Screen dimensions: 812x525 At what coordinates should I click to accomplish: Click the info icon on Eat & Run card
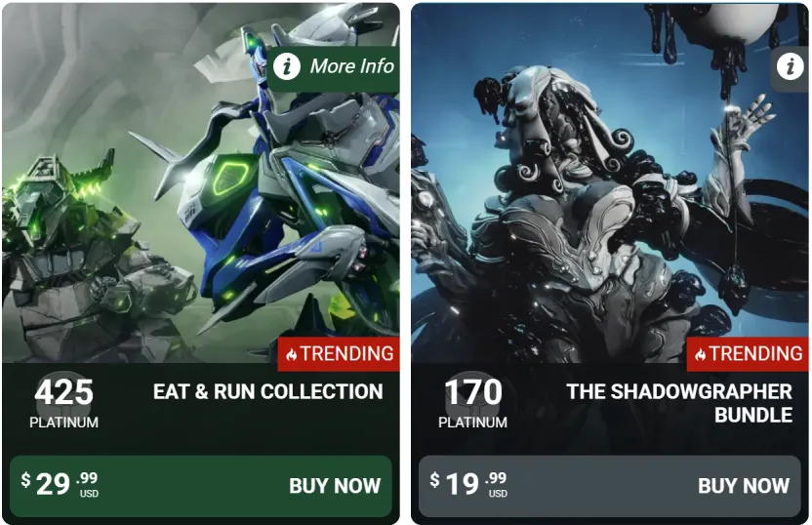point(286,66)
